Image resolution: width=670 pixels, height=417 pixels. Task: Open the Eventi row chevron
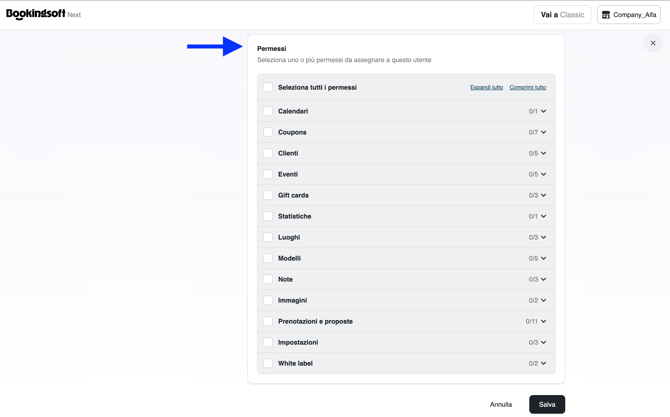[544, 174]
